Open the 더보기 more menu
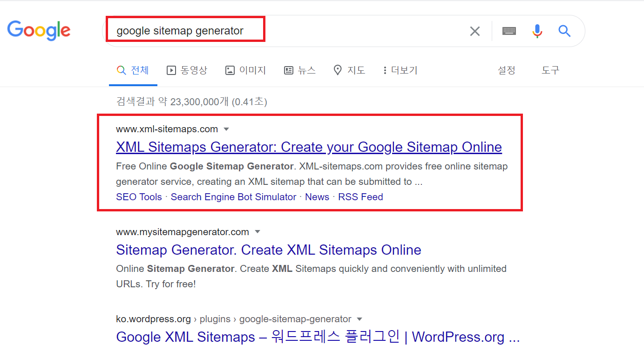 pos(400,70)
